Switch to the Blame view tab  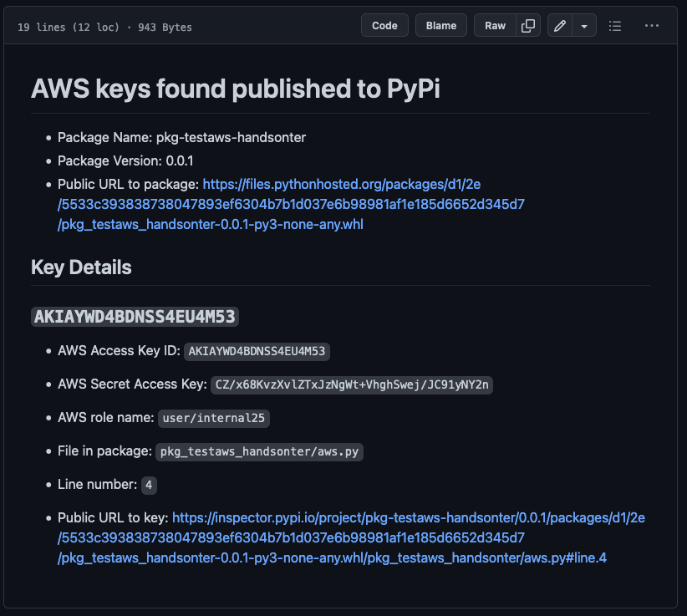pyautogui.click(x=441, y=26)
